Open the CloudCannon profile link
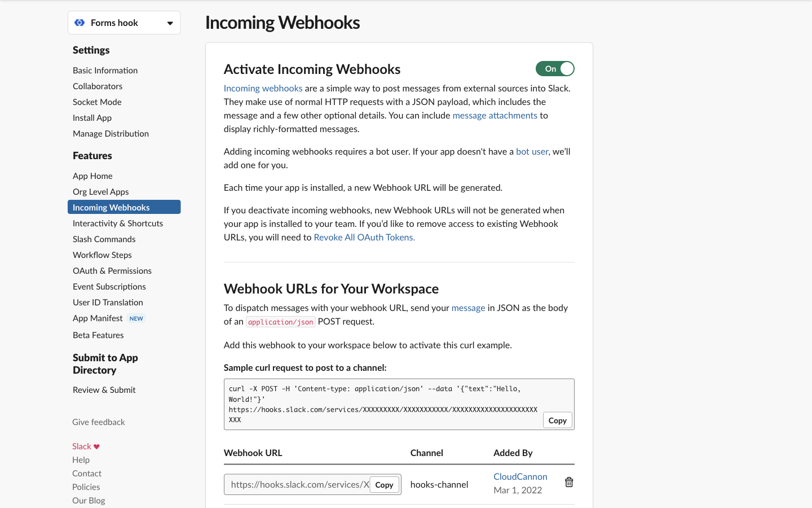Viewport: 812px width, 508px height. (x=520, y=476)
